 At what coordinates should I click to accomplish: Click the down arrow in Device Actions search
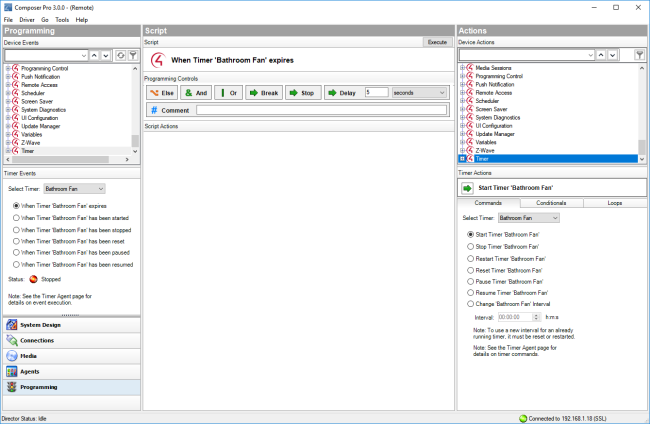click(612, 55)
